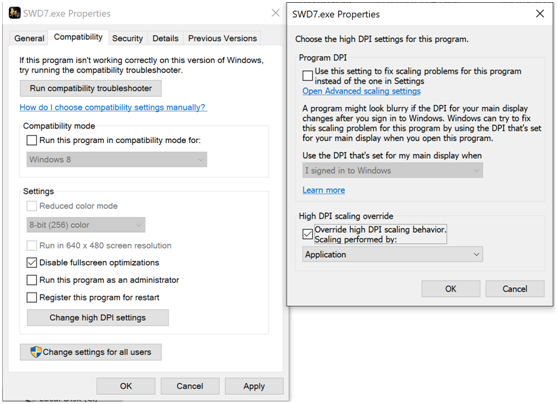Toggle Register this program for restart

32,297
